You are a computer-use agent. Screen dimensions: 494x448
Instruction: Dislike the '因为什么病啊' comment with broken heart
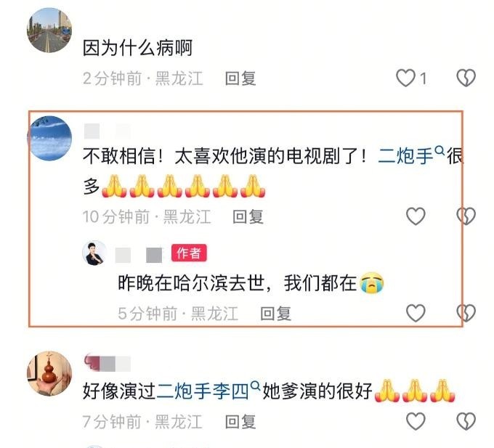click(466, 78)
